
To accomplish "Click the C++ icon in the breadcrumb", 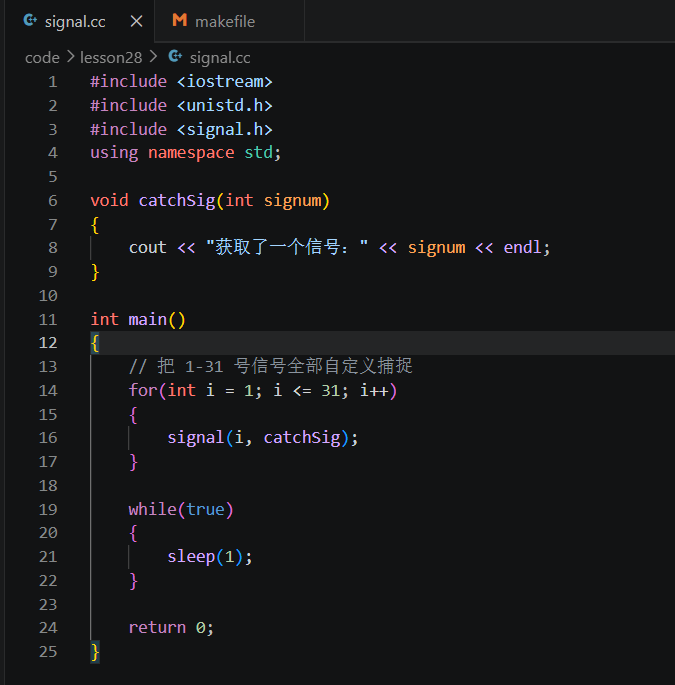I will point(175,56).
